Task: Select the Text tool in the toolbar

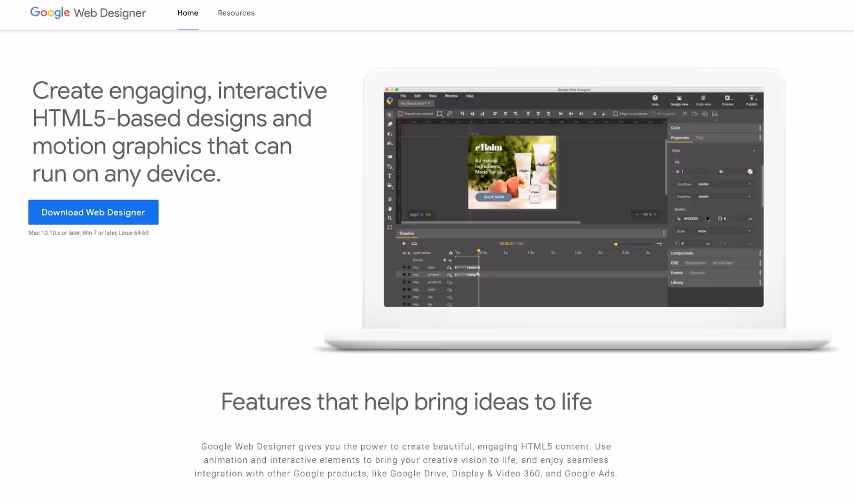Action: coord(390,175)
